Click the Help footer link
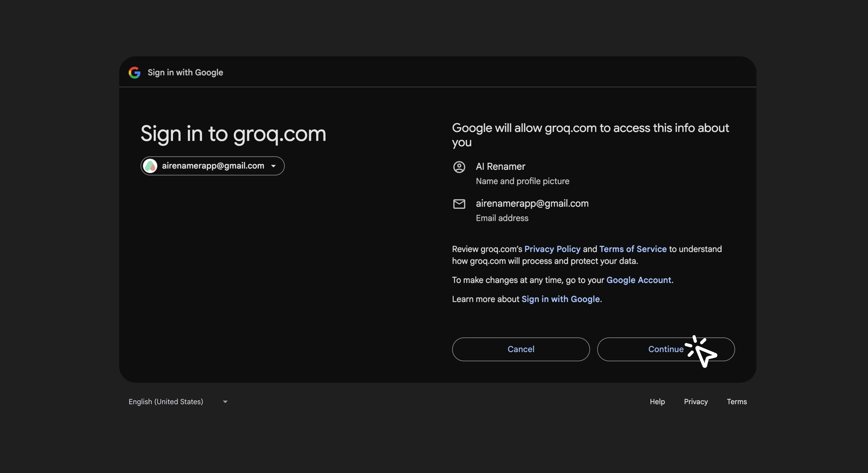 (x=657, y=402)
